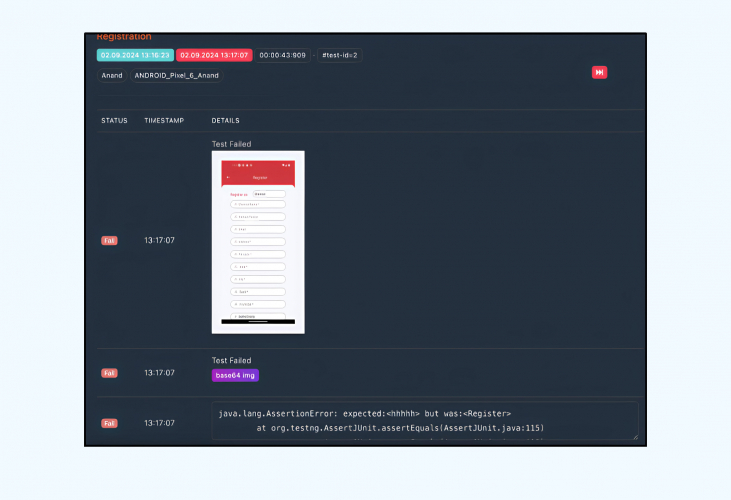Click the Test Failed label above base64 img
Screen dimensions: 731x500
pos(231,360)
